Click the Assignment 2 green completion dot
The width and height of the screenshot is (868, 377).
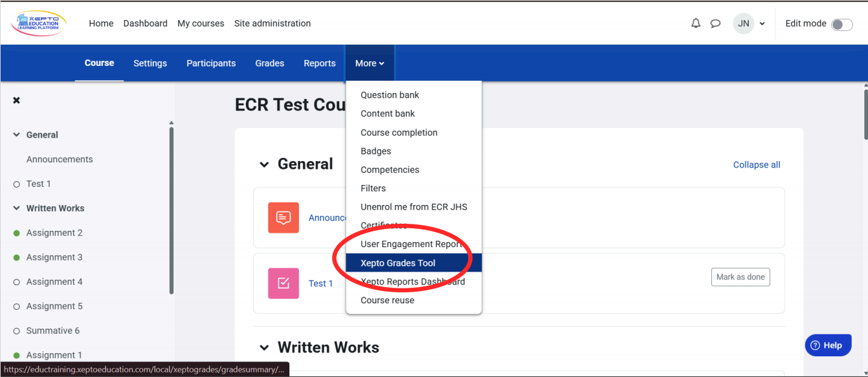[17, 233]
